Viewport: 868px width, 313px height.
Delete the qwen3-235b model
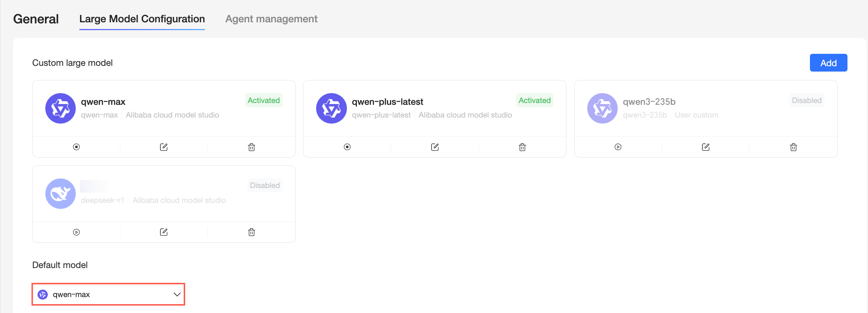tap(793, 147)
